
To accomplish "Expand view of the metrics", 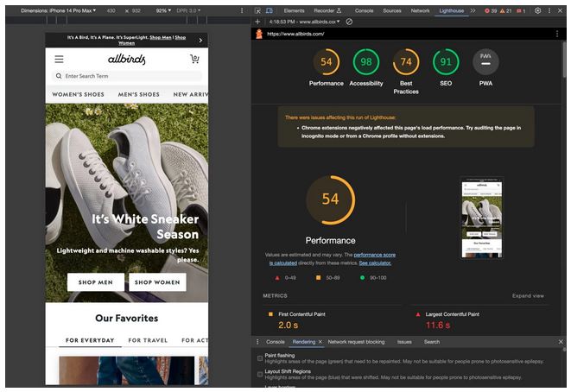I will click(528, 296).
